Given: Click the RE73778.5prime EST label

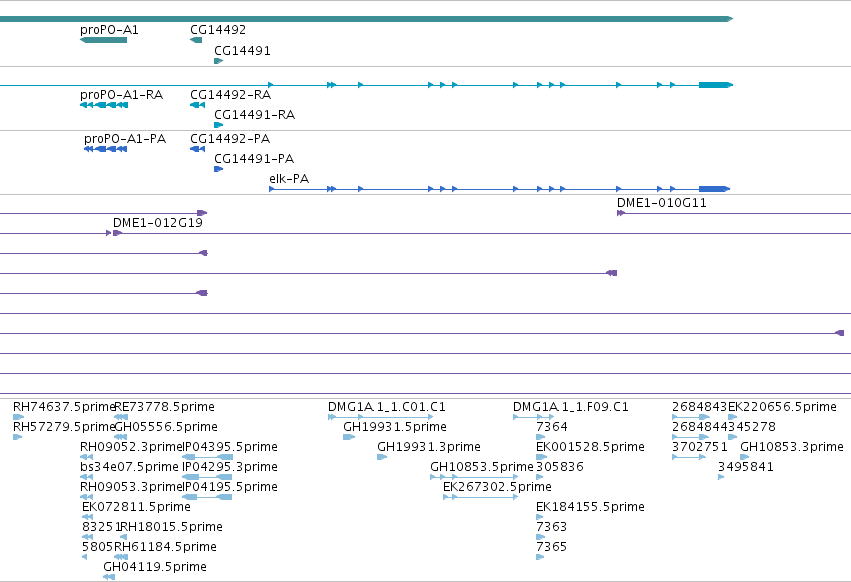Looking at the screenshot, I should (x=164, y=407).
